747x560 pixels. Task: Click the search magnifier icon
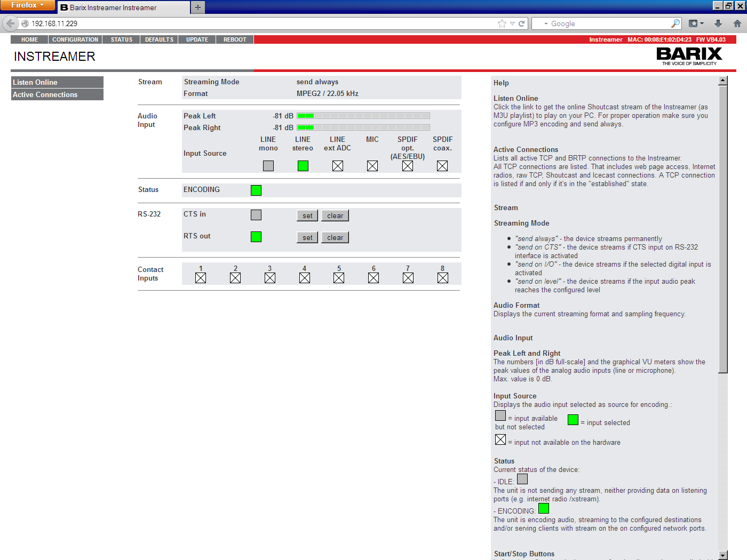(676, 23)
